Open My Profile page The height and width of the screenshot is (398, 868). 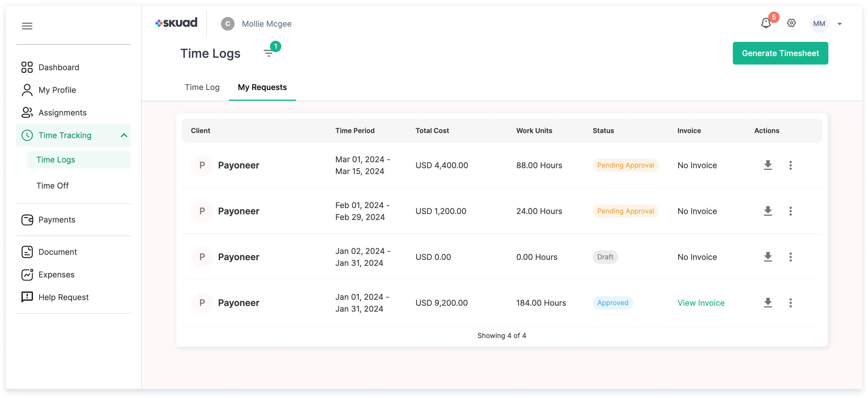click(57, 90)
